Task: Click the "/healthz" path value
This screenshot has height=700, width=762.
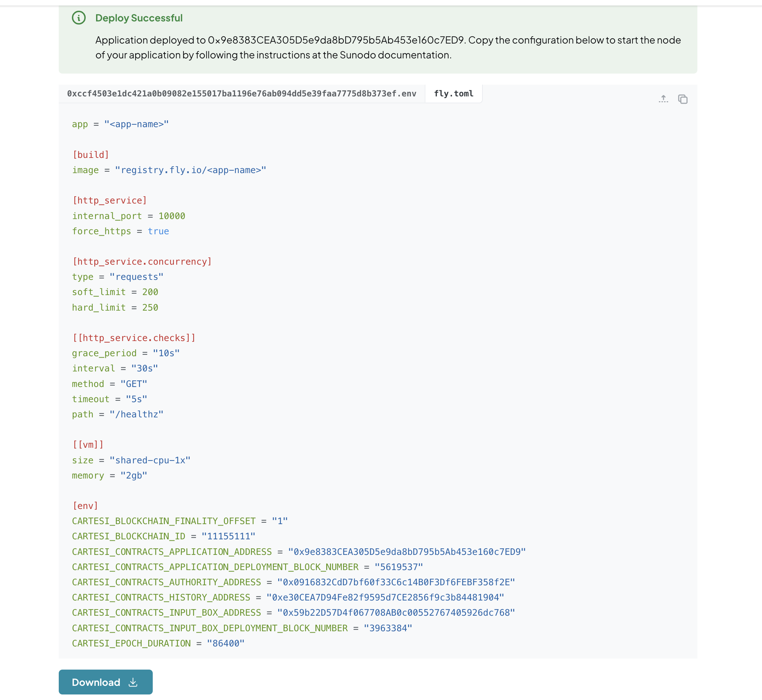Action: (x=137, y=414)
